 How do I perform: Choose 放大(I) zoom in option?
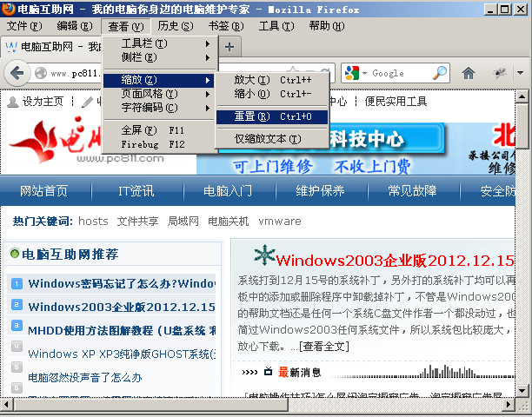coord(272,80)
